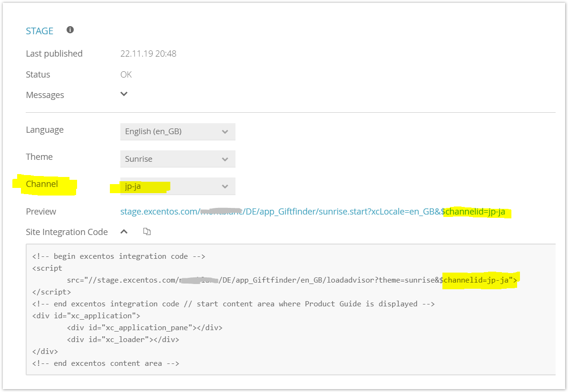The image size is (568, 392).
Task: Click the Messages label
Action: click(x=45, y=95)
